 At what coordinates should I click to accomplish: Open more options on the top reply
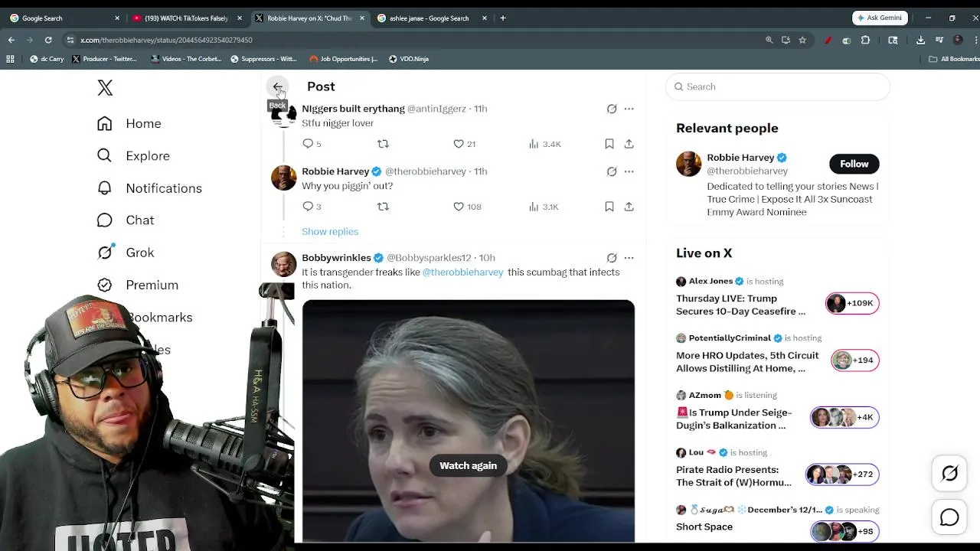(x=629, y=109)
